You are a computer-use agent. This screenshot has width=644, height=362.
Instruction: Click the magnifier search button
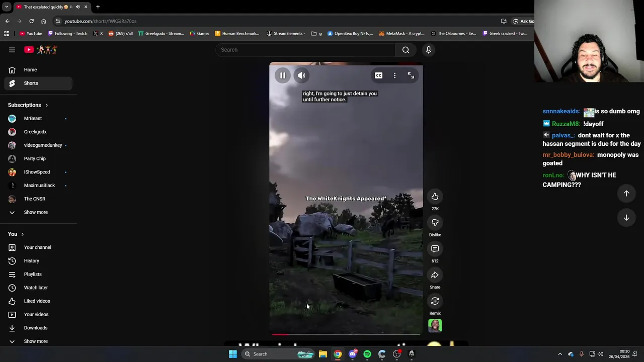tap(406, 50)
